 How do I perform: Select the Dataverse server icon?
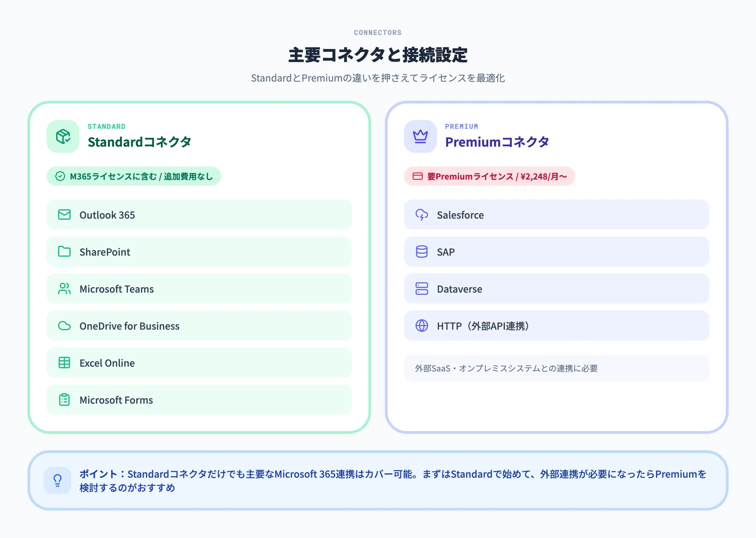(x=421, y=289)
